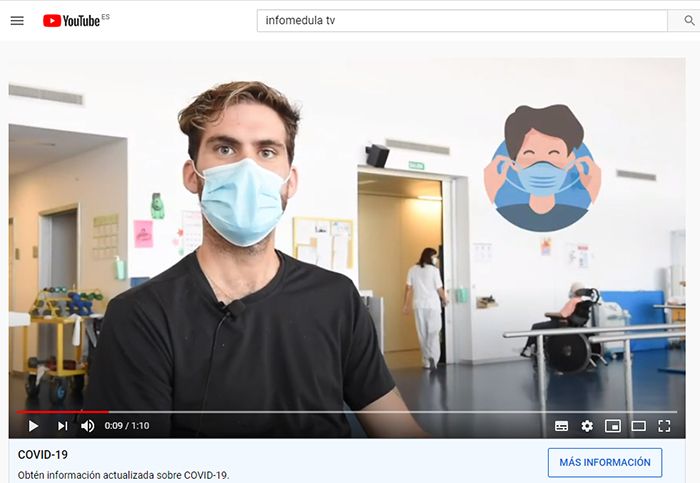The image size is (700, 483).
Task: Click the search field with 'infomedula tv'
Action: (x=462, y=21)
